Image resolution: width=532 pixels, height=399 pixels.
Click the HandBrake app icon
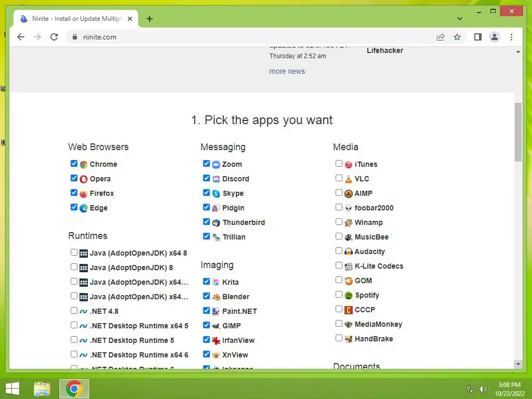point(349,339)
